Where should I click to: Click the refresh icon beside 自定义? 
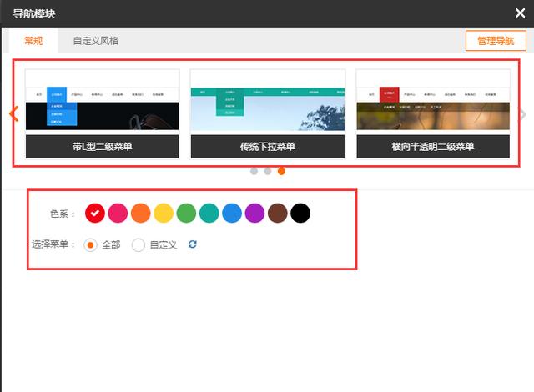194,244
